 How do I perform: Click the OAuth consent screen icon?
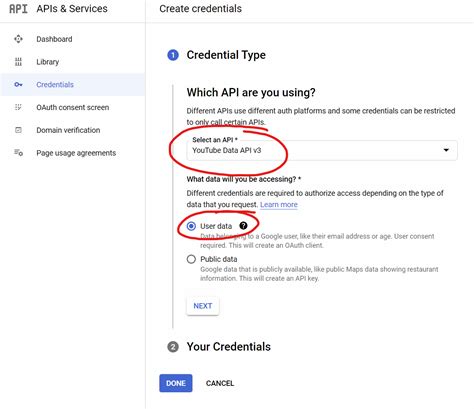[x=18, y=107]
